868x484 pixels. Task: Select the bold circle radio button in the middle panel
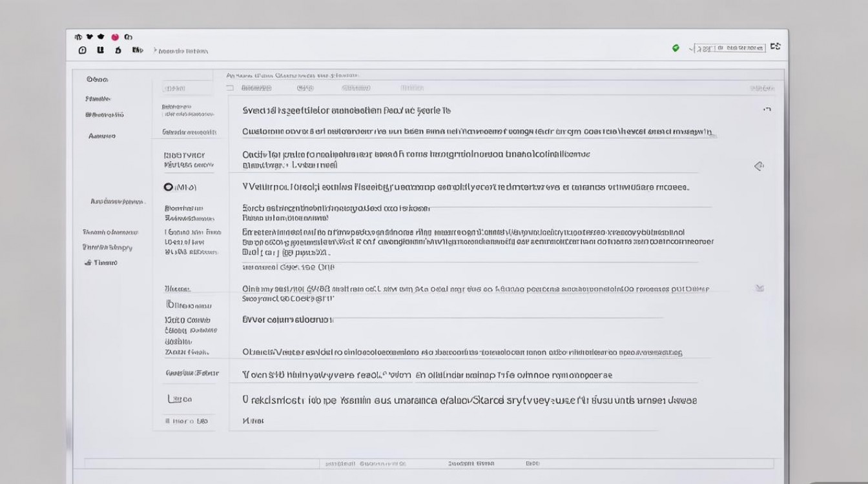tap(169, 187)
